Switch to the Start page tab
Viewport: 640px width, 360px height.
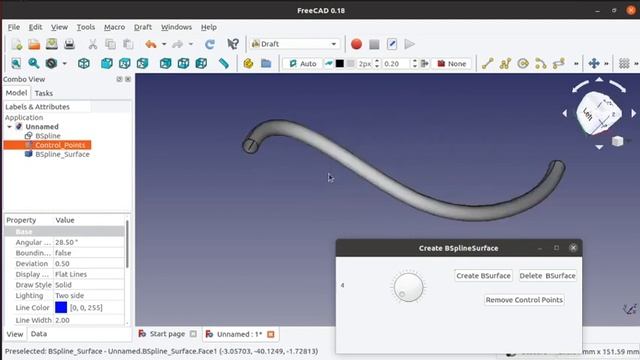(x=167, y=334)
